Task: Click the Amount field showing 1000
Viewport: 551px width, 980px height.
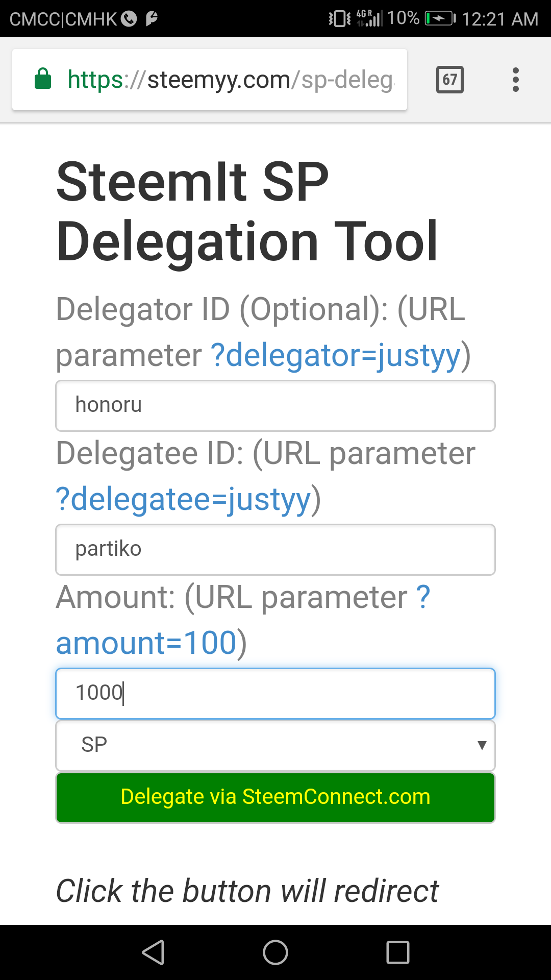Action: click(x=275, y=693)
